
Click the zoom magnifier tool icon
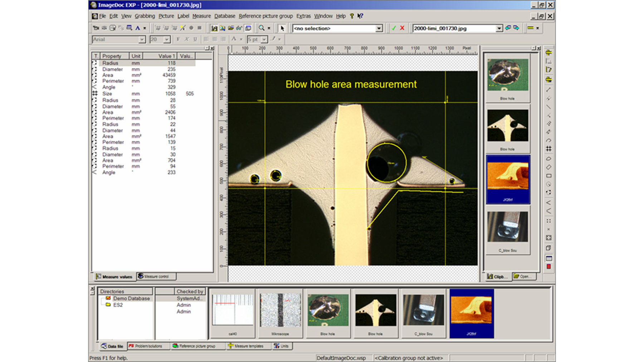tap(262, 28)
